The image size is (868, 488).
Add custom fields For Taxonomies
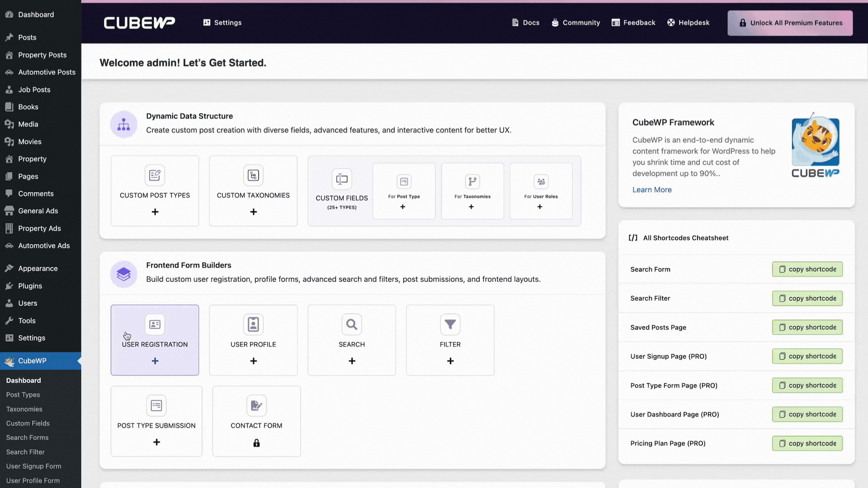(x=472, y=191)
